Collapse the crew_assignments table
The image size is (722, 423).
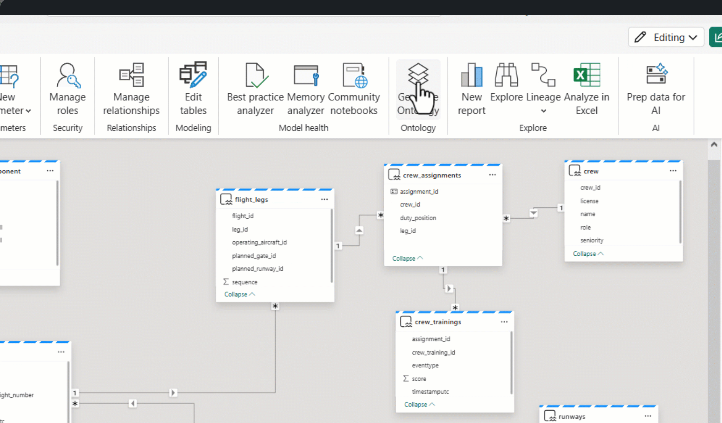[408, 259]
